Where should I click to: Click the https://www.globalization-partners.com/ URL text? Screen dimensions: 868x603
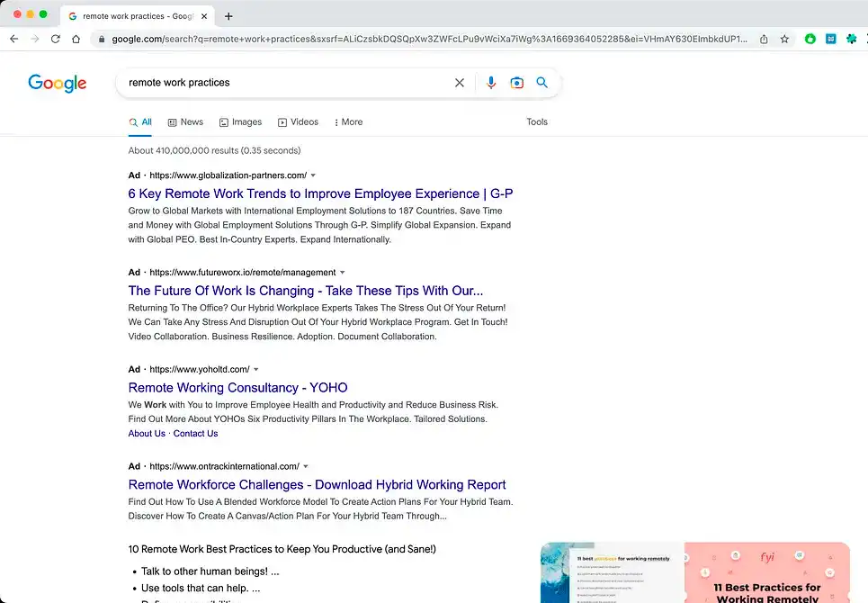[x=228, y=175]
